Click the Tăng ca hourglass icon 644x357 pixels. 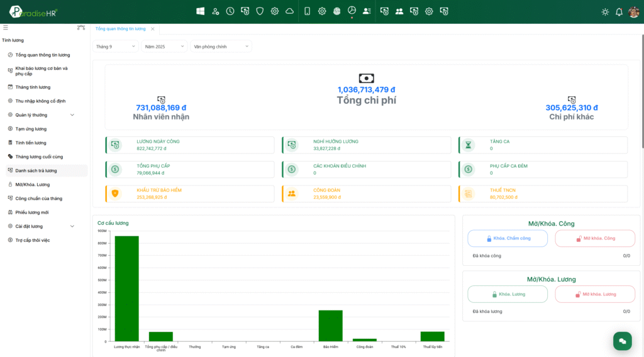pos(468,145)
